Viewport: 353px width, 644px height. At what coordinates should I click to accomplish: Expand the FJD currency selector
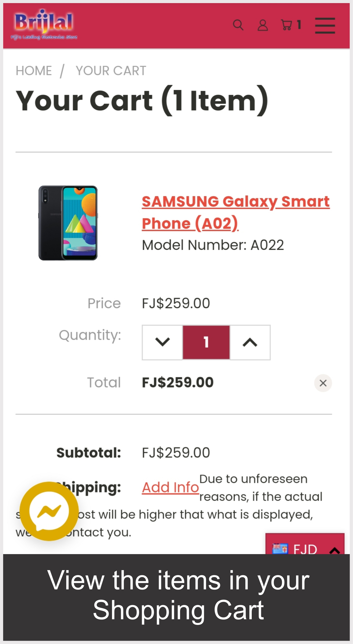coord(305,549)
